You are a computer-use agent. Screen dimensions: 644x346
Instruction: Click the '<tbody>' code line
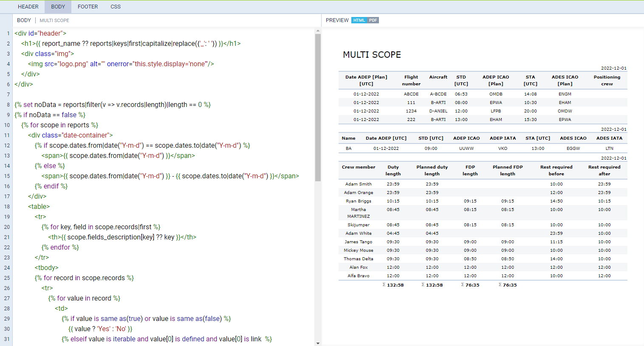47,267
